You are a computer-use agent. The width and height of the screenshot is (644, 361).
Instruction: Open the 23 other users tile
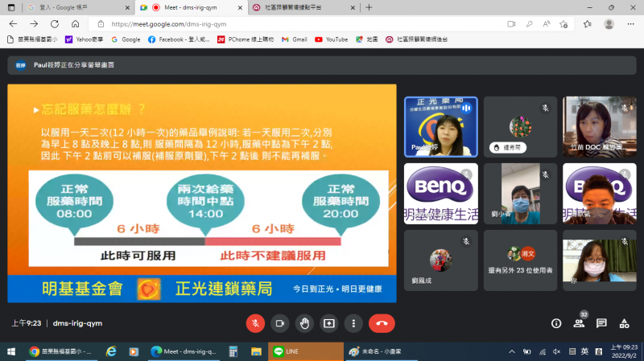[520, 260]
